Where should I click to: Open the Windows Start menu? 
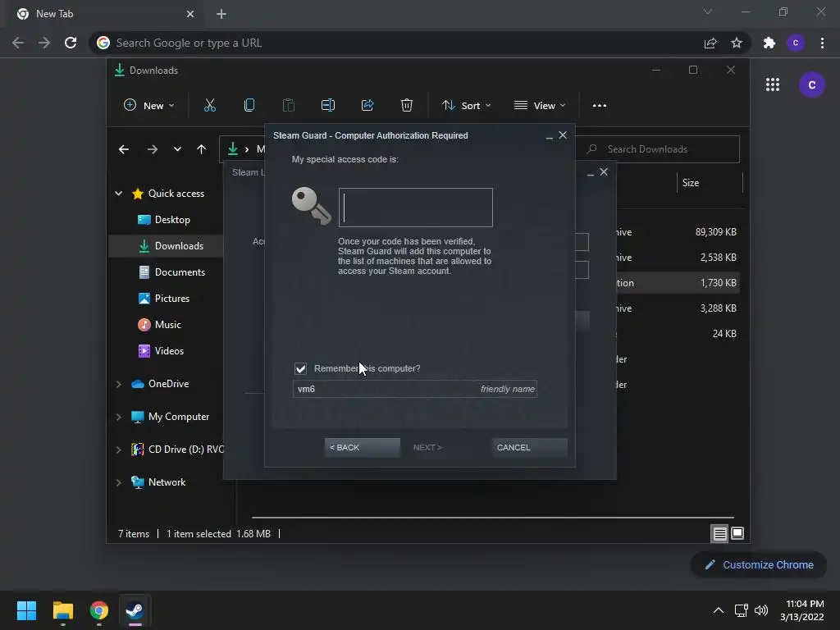pos(26,610)
